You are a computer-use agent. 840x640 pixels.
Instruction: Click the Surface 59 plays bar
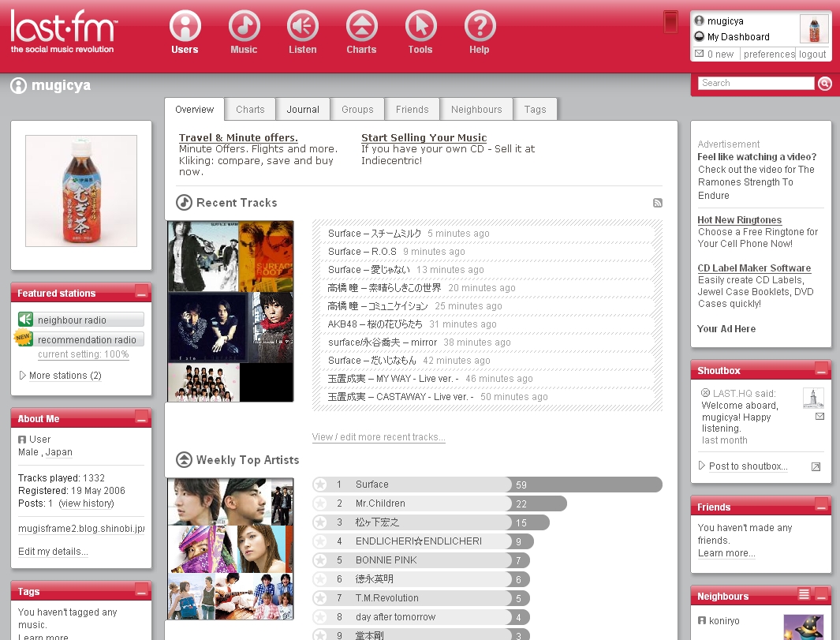[487, 485]
